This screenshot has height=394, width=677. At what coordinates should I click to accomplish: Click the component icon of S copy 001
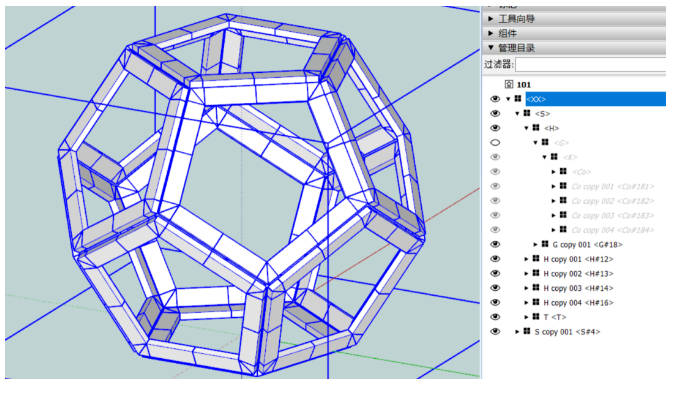527,331
